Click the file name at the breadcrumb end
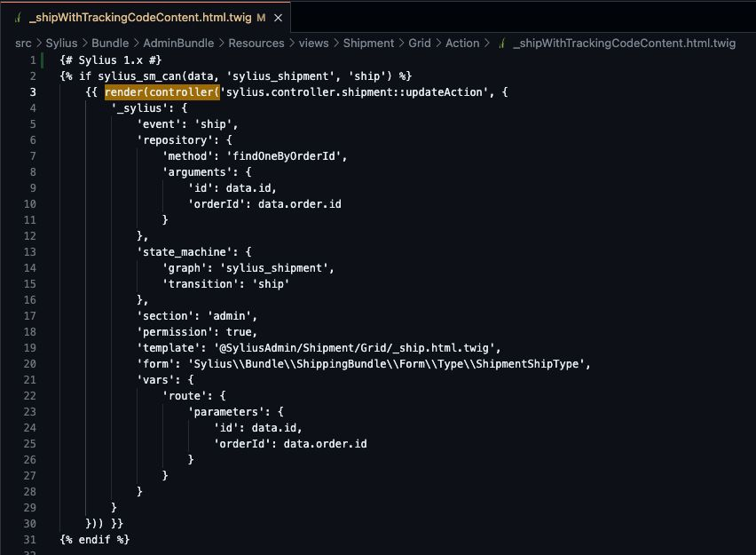This screenshot has height=555, width=756. 624,43
